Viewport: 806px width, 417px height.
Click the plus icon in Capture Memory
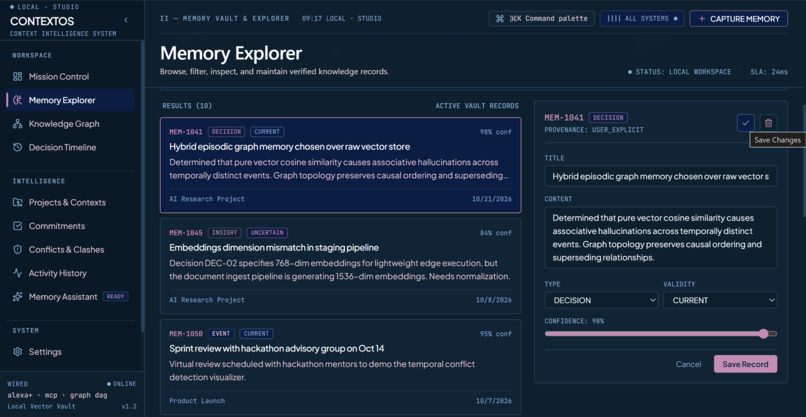[x=702, y=19]
